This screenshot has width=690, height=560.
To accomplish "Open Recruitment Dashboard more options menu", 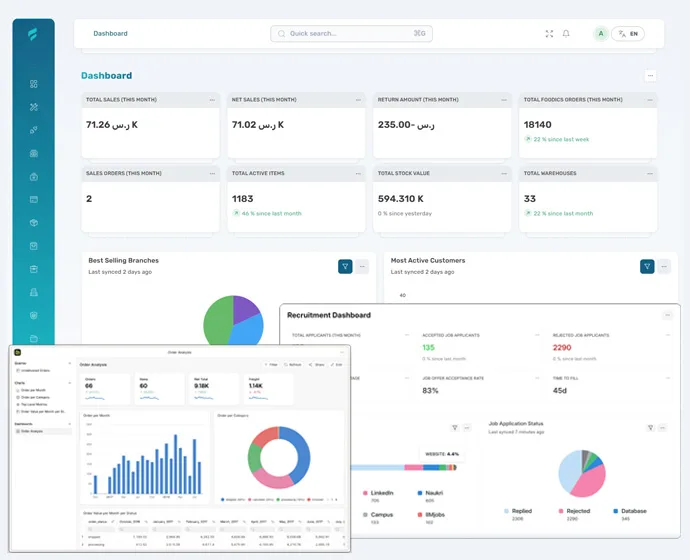I will tap(667, 315).
